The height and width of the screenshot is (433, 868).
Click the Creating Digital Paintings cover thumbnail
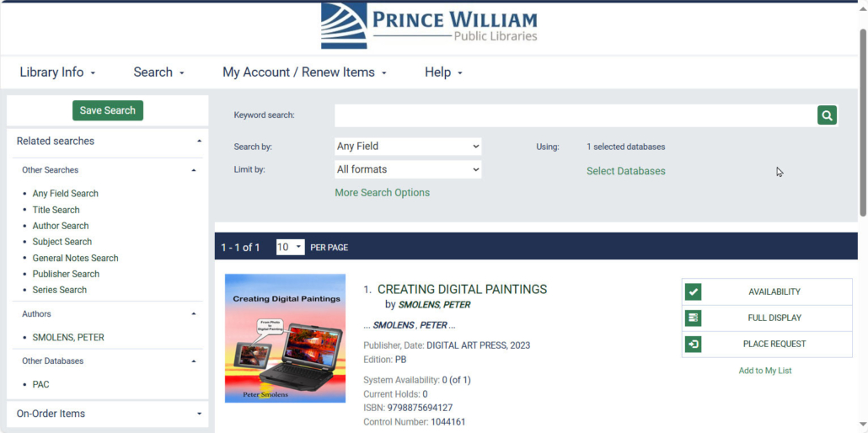pyautogui.click(x=285, y=338)
